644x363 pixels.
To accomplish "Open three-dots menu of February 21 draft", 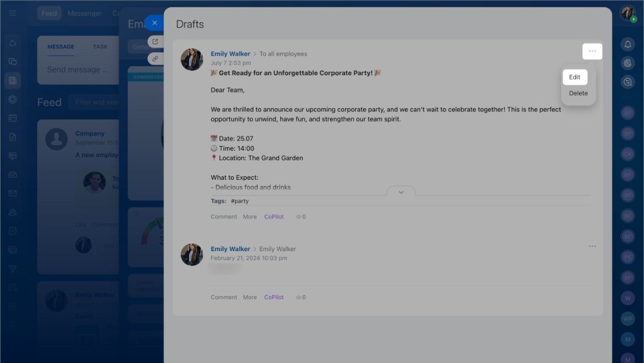I will (x=592, y=246).
